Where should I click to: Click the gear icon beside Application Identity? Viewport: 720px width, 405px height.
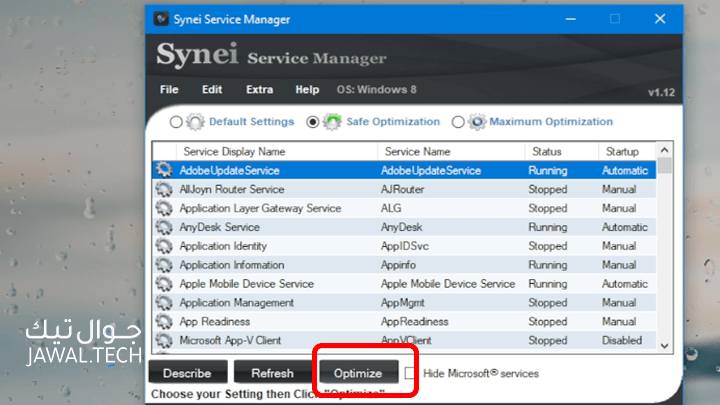[164, 246]
